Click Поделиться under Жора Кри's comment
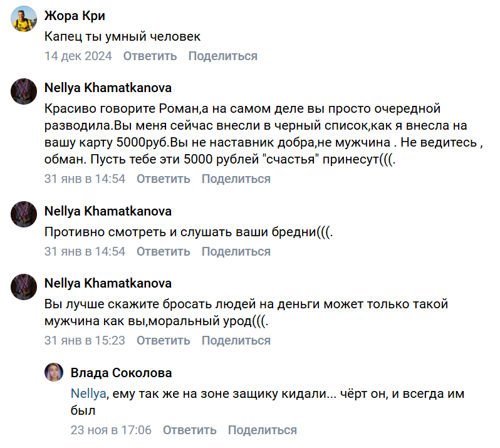The height and width of the screenshot is (448, 500). click(x=222, y=56)
